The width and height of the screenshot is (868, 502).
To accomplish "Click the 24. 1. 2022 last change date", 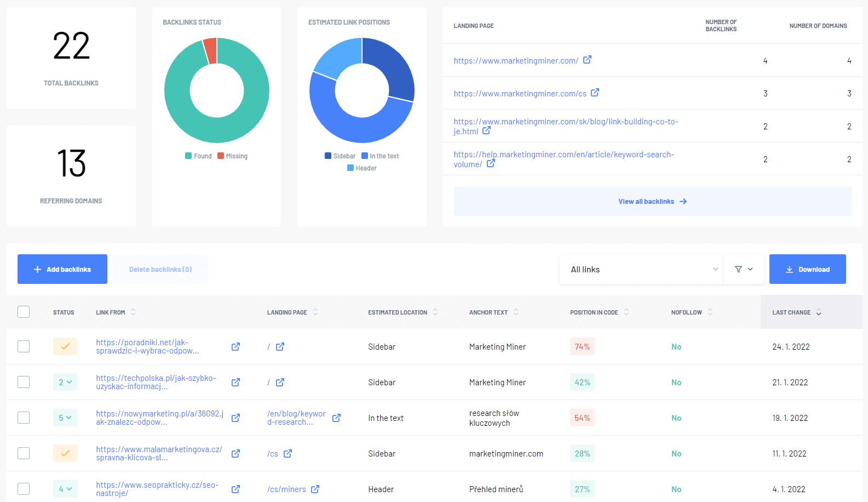I will point(791,347).
